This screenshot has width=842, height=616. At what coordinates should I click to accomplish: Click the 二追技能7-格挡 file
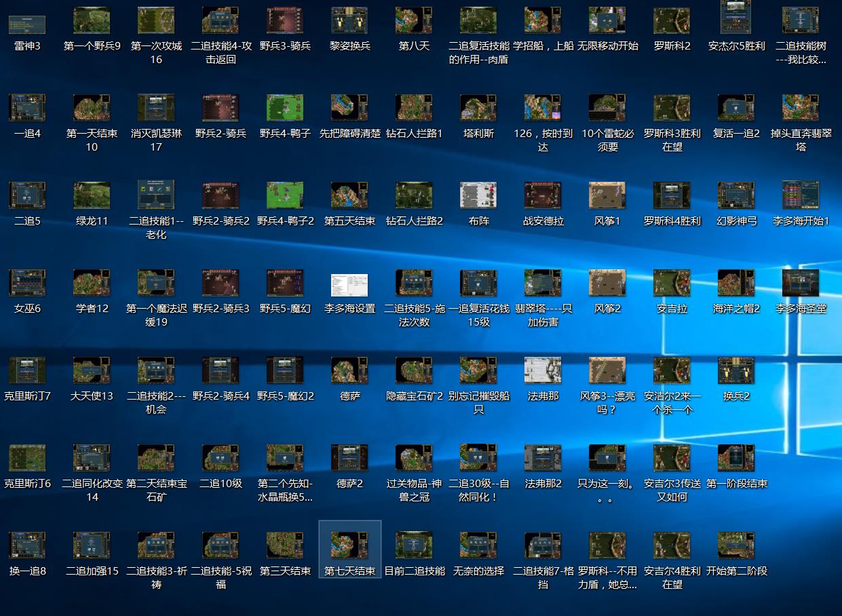pyautogui.click(x=543, y=546)
